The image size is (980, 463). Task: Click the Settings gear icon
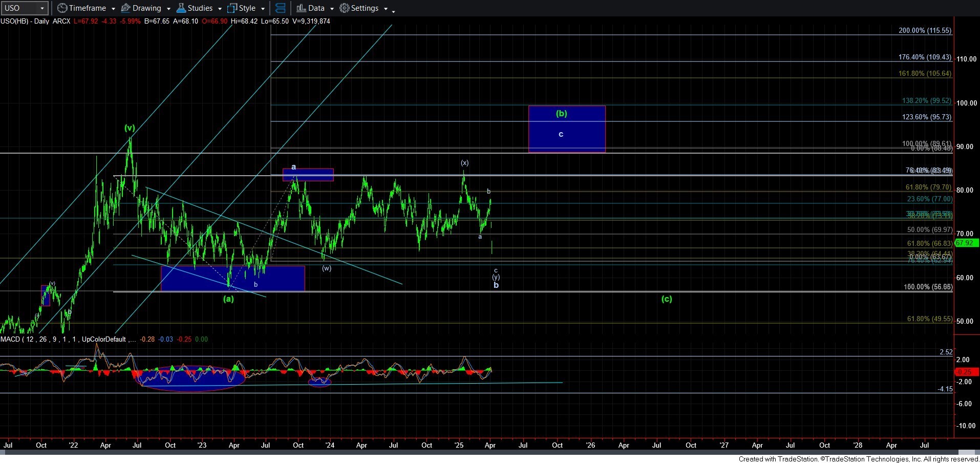coord(345,8)
